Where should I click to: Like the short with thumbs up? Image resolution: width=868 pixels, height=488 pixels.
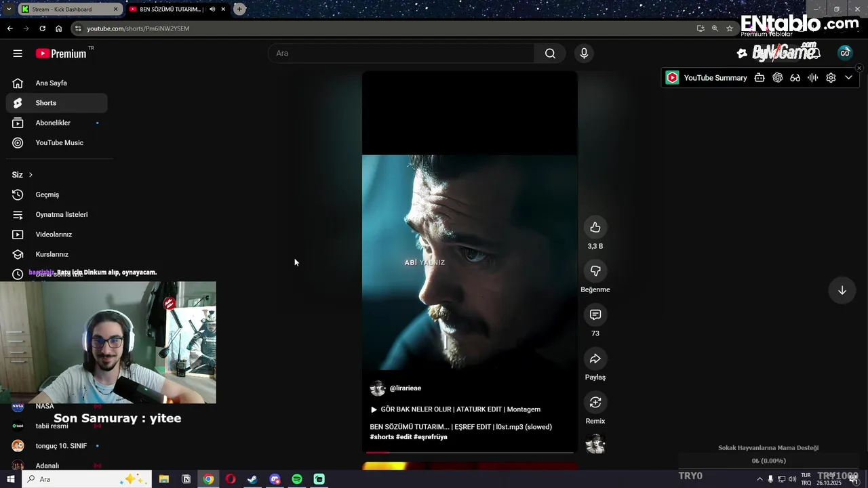(595, 227)
